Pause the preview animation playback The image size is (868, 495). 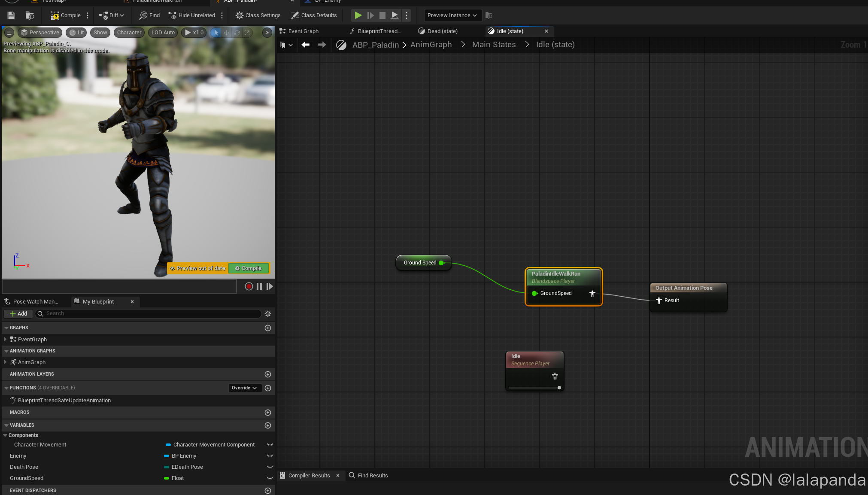[x=259, y=286]
